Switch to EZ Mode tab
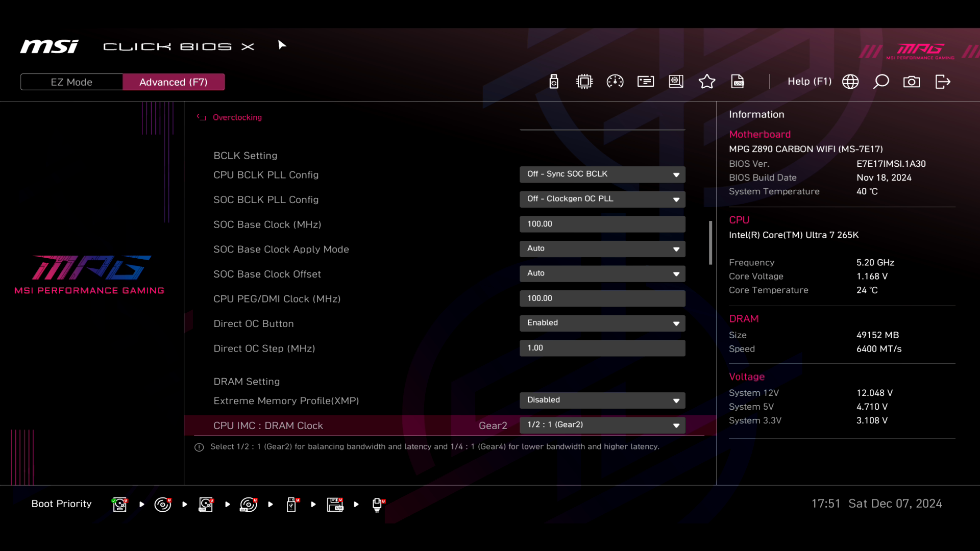This screenshot has height=551, width=980. tap(71, 82)
